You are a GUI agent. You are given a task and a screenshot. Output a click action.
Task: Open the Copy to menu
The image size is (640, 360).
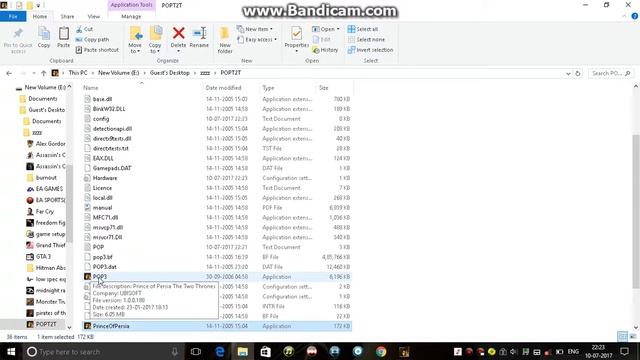[155, 40]
